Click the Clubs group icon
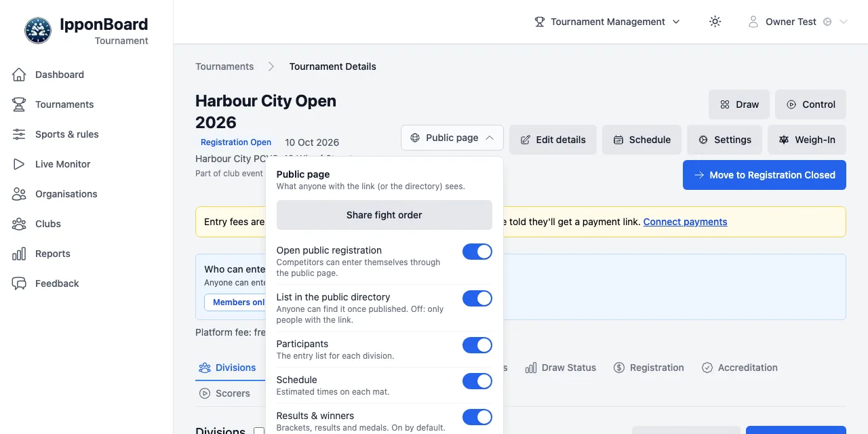 click(x=19, y=224)
